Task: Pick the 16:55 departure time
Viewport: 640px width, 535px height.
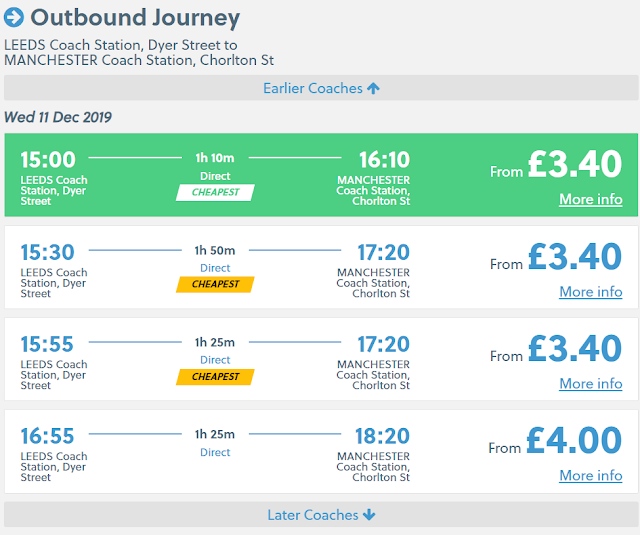Action: tap(48, 436)
